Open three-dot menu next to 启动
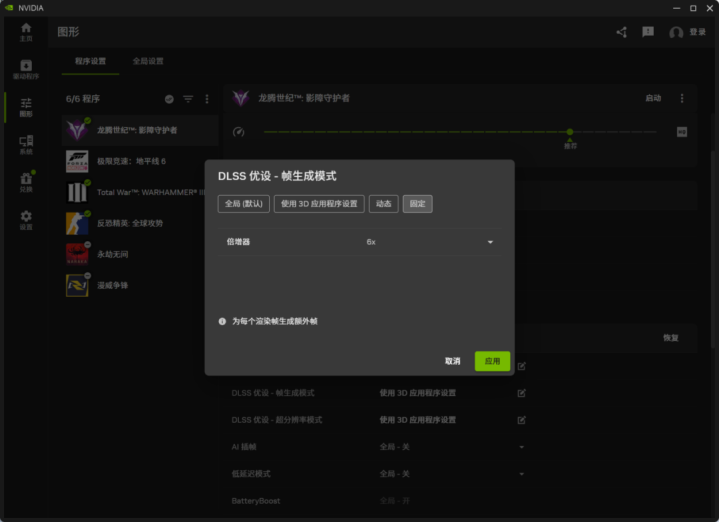The height and width of the screenshot is (522, 719). tap(682, 98)
